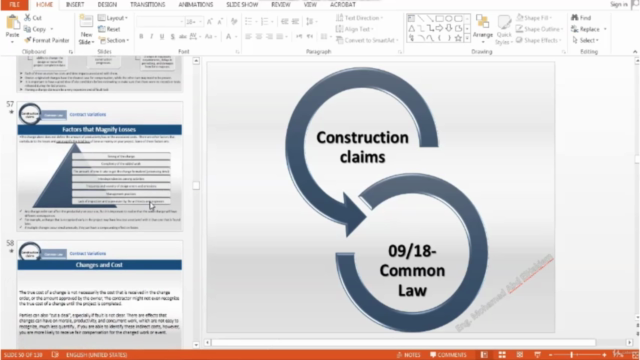
Task: Open the font size dropdown
Action: pos(200,21)
